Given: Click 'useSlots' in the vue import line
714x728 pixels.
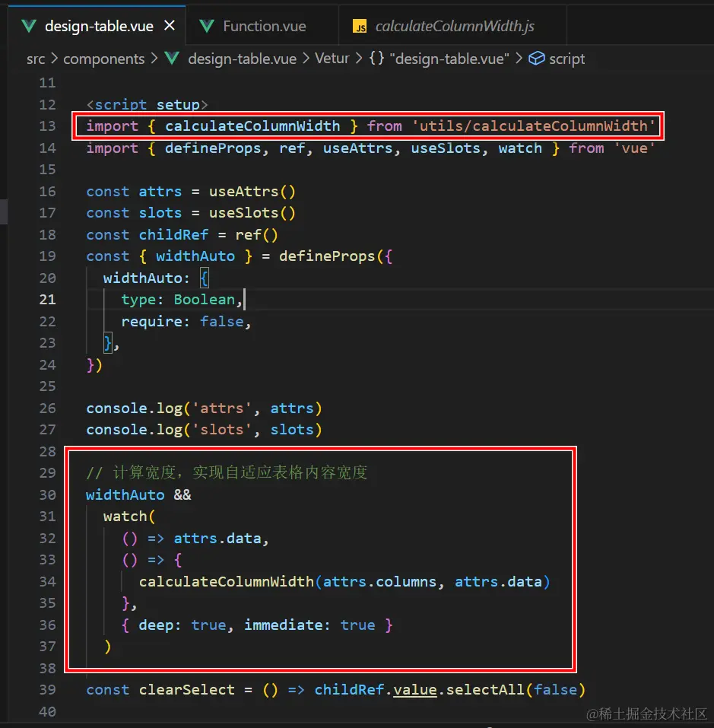Looking at the screenshot, I should click(446, 148).
